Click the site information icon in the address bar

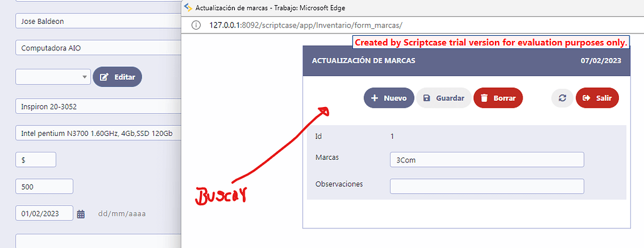pyautogui.click(x=196, y=25)
